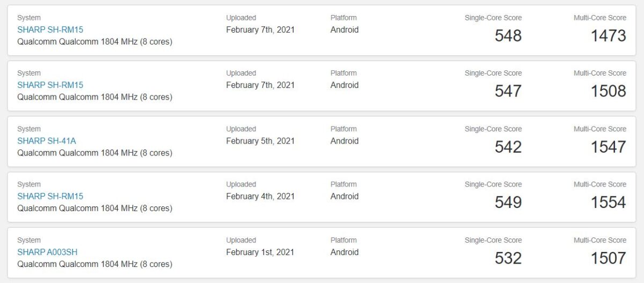The image size is (644, 283).
Task: Open SHARP SH-RM15 link scoring 548 single-core
Action: [x=50, y=29]
